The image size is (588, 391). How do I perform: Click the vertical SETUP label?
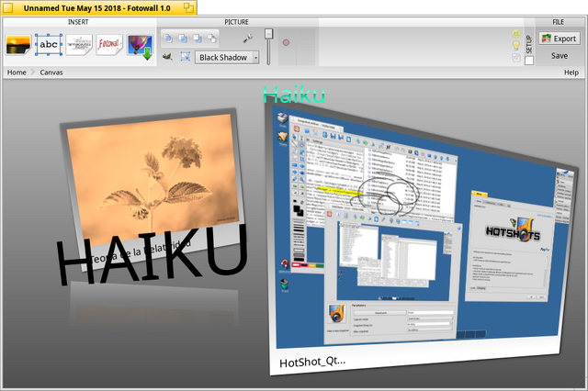tap(529, 44)
